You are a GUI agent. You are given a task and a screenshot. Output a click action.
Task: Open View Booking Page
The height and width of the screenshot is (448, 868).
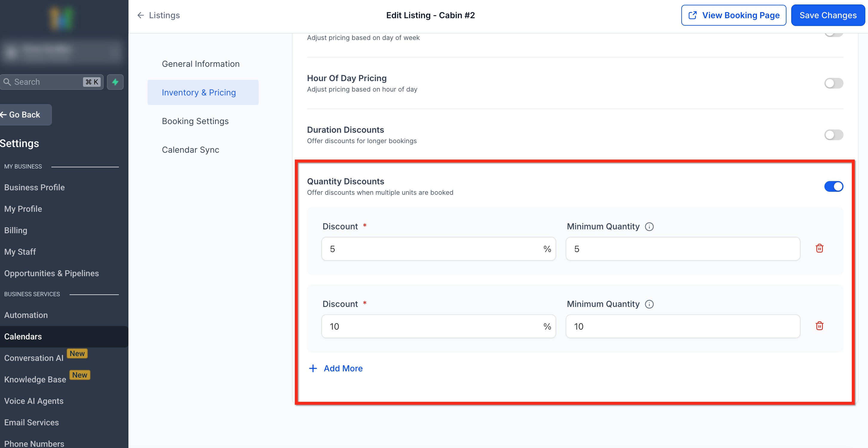tap(733, 16)
